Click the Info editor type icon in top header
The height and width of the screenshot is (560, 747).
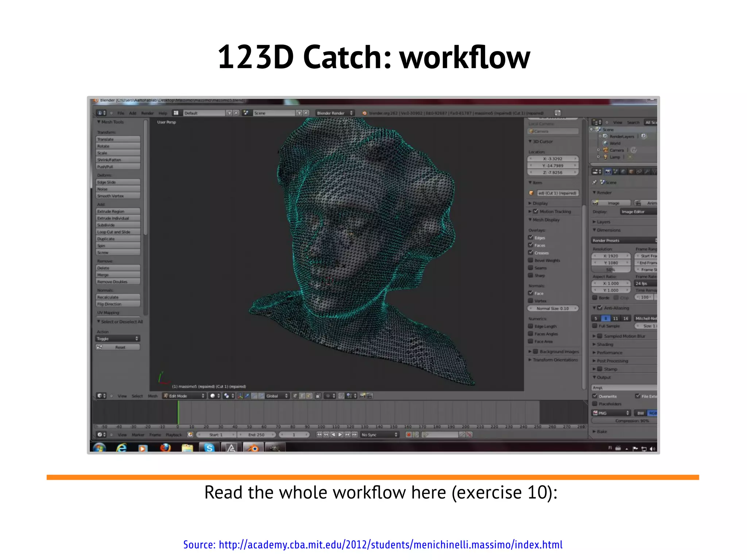click(101, 113)
